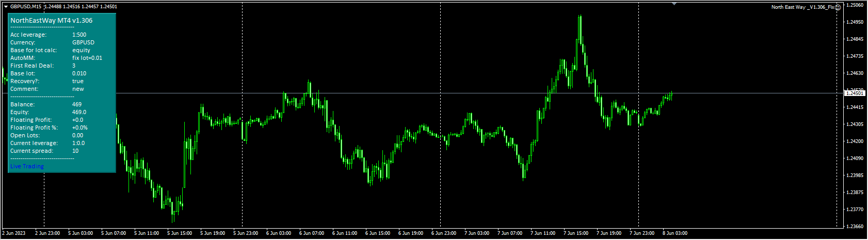
Task: Click the 1.24200 price axis label
Action: tap(856, 141)
